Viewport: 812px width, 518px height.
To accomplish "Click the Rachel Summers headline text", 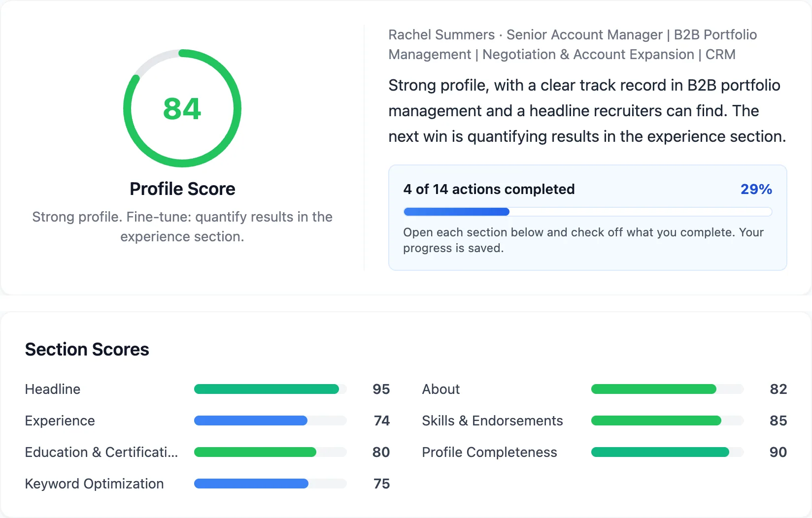I will coord(573,44).
